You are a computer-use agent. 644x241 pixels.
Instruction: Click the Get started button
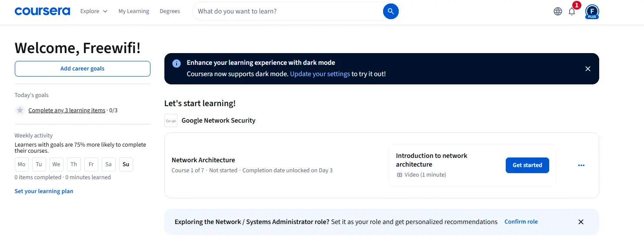527,165
